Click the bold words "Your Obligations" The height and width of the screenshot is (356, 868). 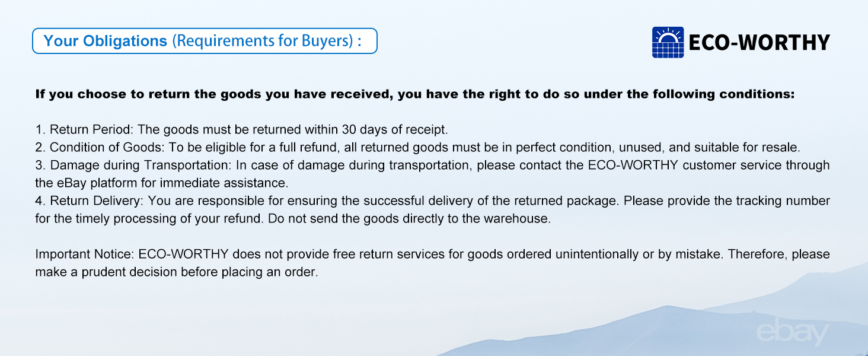pyautogui.click(x=106, y=41)
